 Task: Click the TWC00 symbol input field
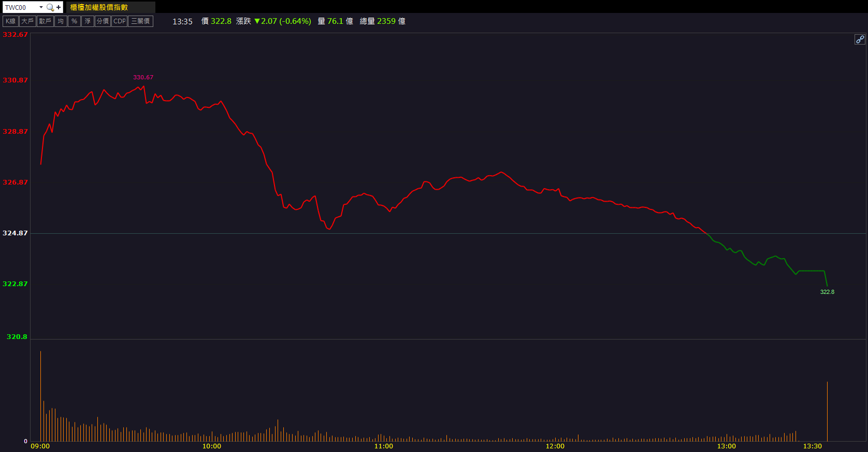pyautogui.click(x=21, y=7)
